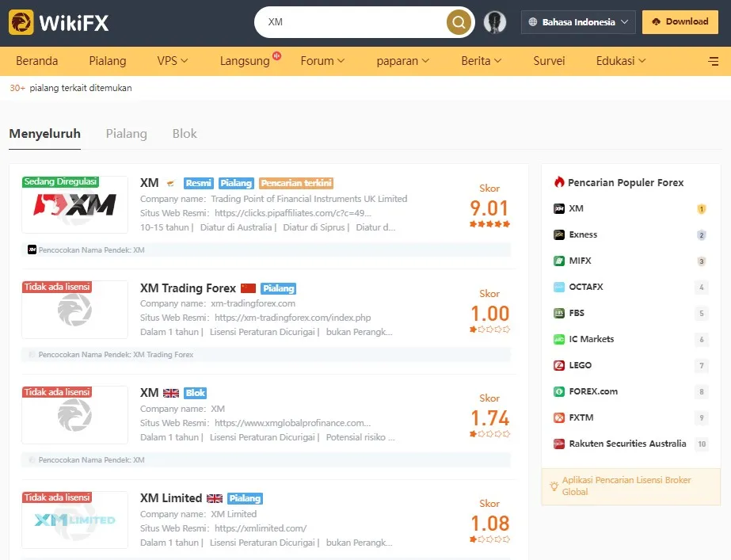Screen dimensions: 731x560
Task: Switch to the Pialang results tab
Action: (x=127, y=134)
